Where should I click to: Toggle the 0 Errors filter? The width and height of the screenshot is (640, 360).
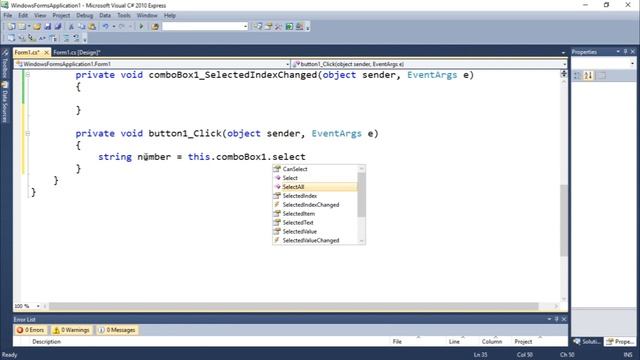tap(31, 330)
